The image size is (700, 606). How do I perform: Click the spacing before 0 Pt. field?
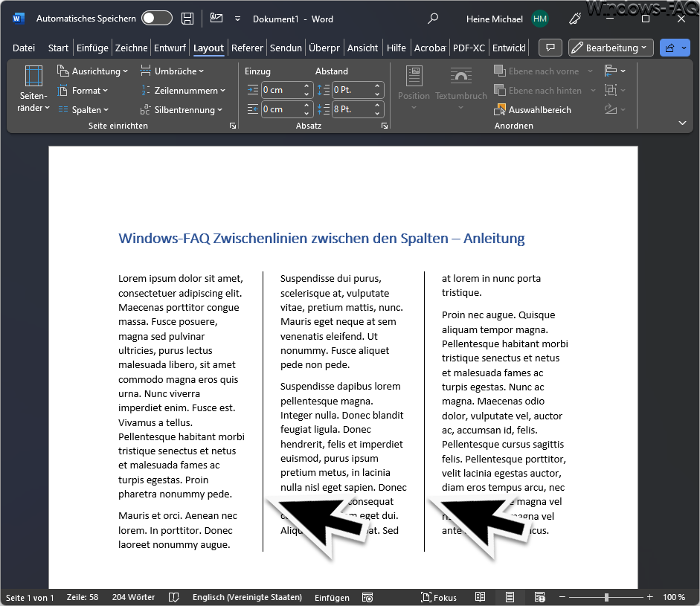353,90
